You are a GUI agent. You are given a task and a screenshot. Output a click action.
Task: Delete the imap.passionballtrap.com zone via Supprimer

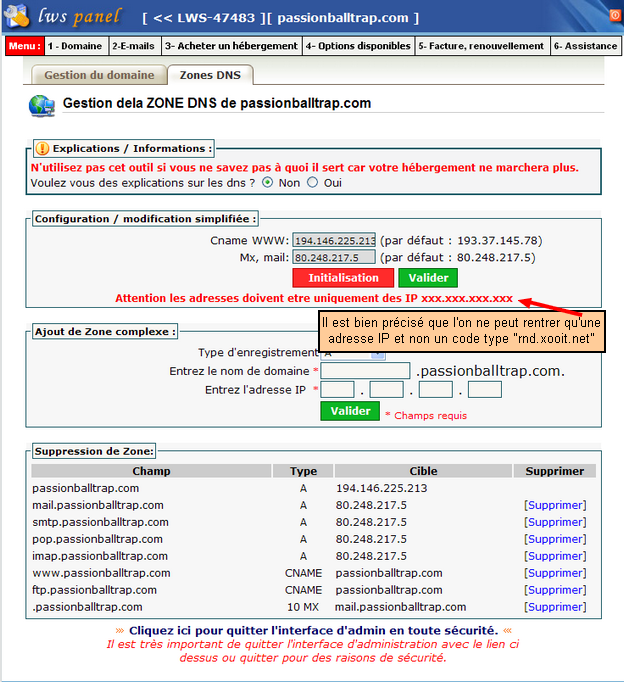pyautogui.click(x=555, y=556)
